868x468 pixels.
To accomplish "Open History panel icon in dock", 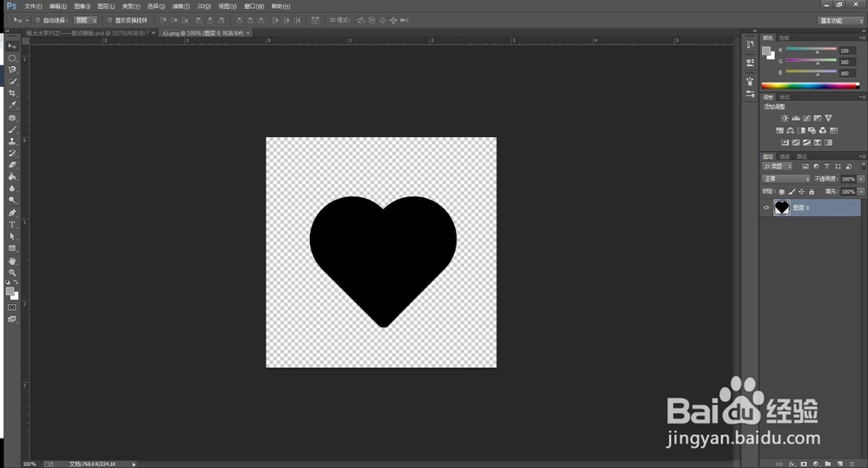I will point(750,43).
